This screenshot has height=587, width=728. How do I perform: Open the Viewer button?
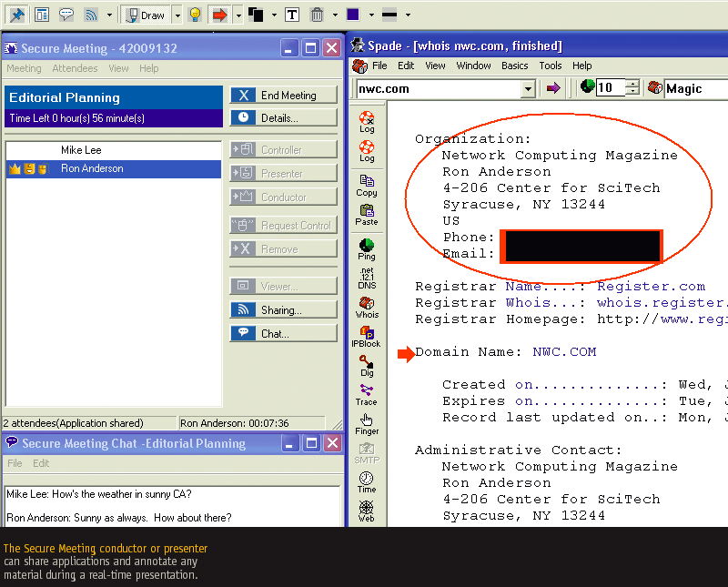[284, 287]
